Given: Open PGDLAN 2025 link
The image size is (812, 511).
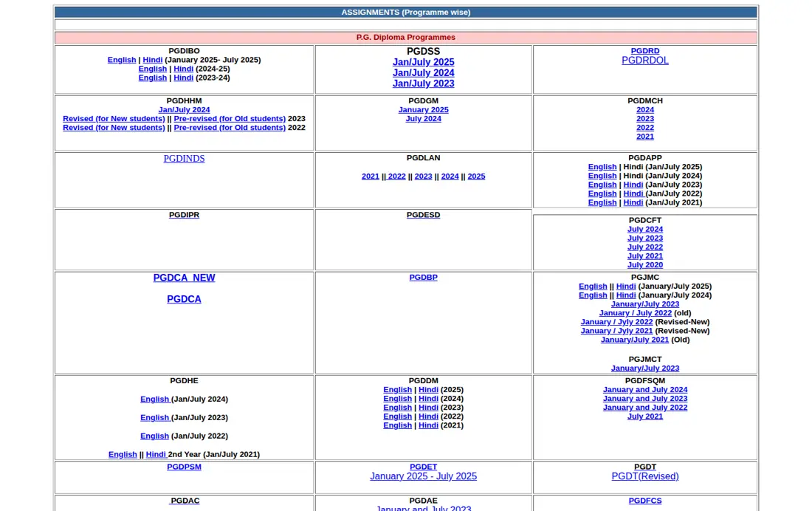Looking at the screenshot, I should click(476, 176).
